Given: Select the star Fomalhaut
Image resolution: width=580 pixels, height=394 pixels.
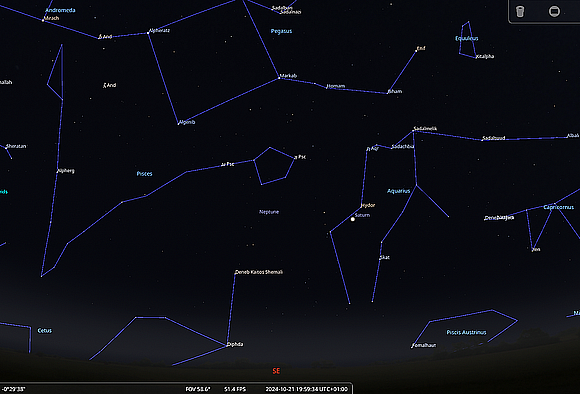Looking at the screenshot, I should coord(412,347).
